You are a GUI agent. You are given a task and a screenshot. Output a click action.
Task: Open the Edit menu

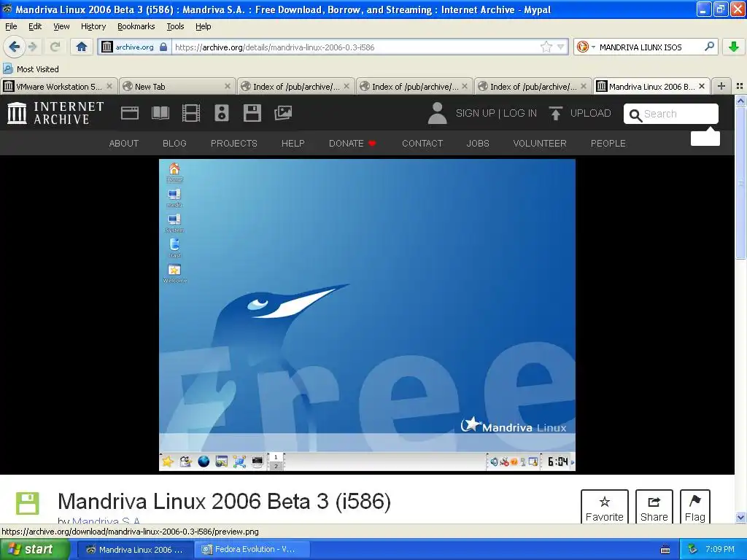(35, 26)
